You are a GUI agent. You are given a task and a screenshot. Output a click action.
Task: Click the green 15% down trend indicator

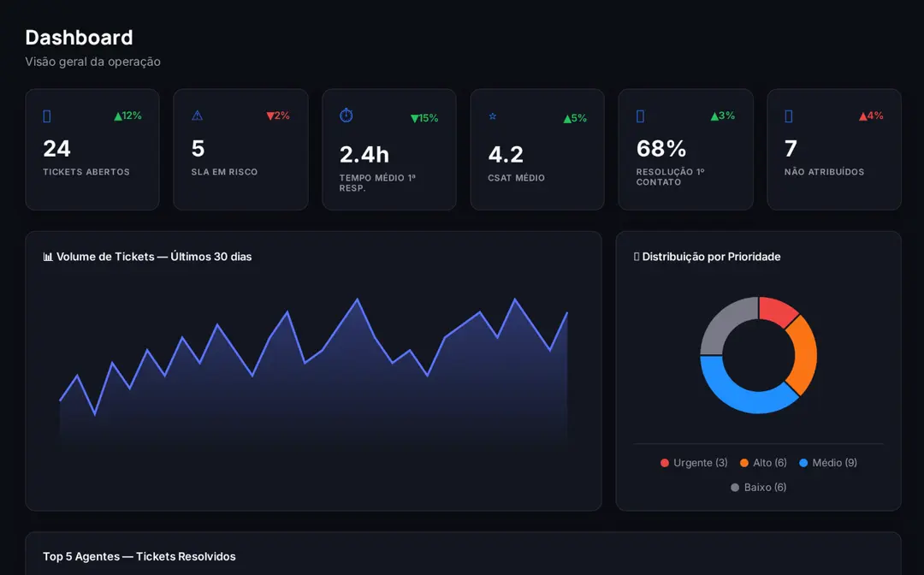point(424,118)
